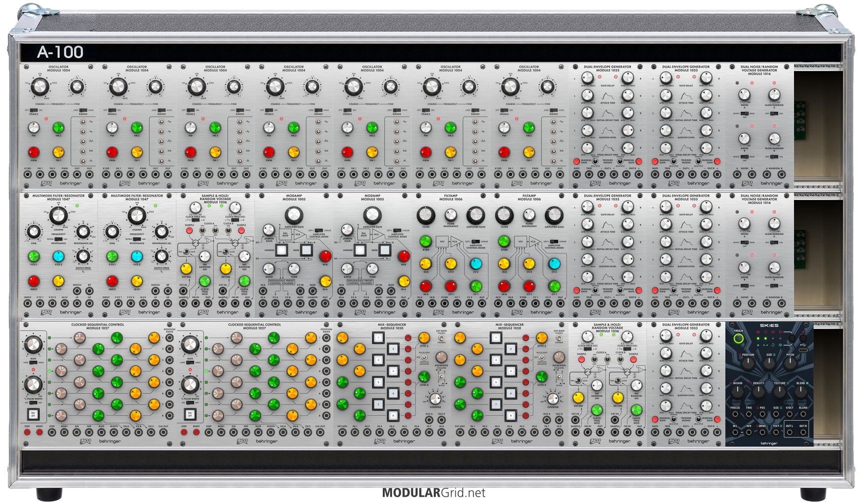Click the LEVEL A knob on left Mix-Sequencer
The height and width of the screenshot is (503, 868).
pos(424,337)
